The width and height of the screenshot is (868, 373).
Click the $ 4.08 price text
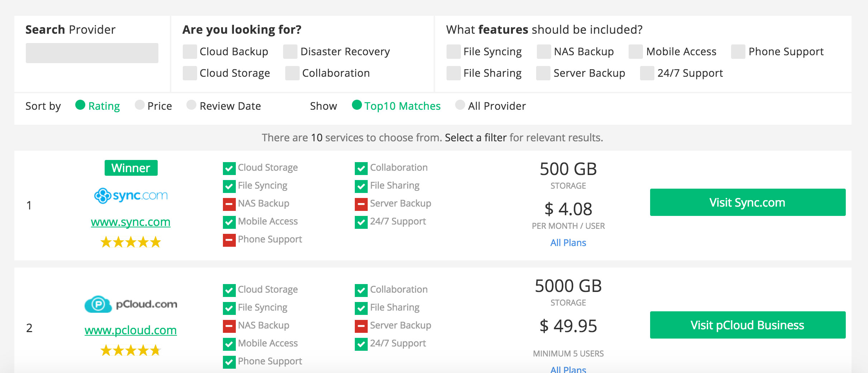click(x=568, y=209)
